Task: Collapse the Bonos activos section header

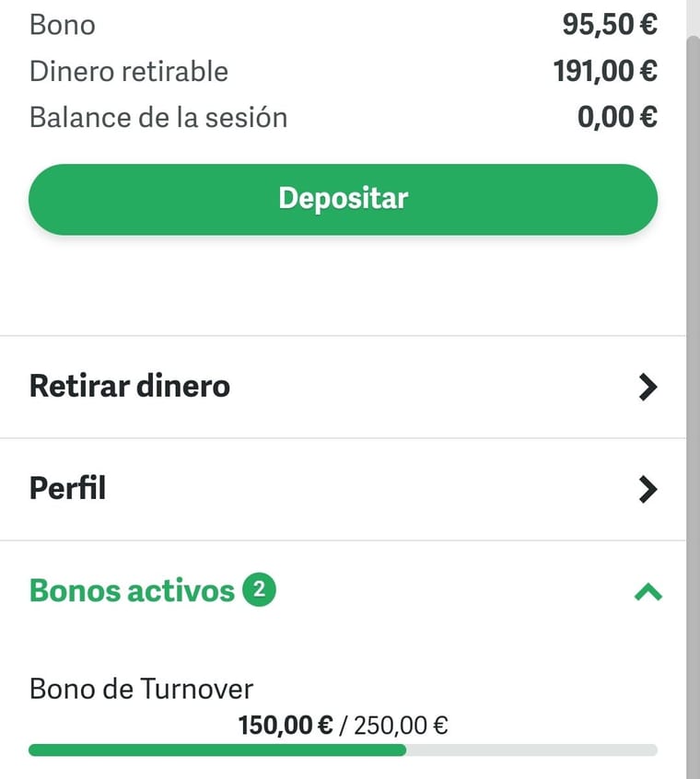Action: pyautogui.click(x=343, y=591)
